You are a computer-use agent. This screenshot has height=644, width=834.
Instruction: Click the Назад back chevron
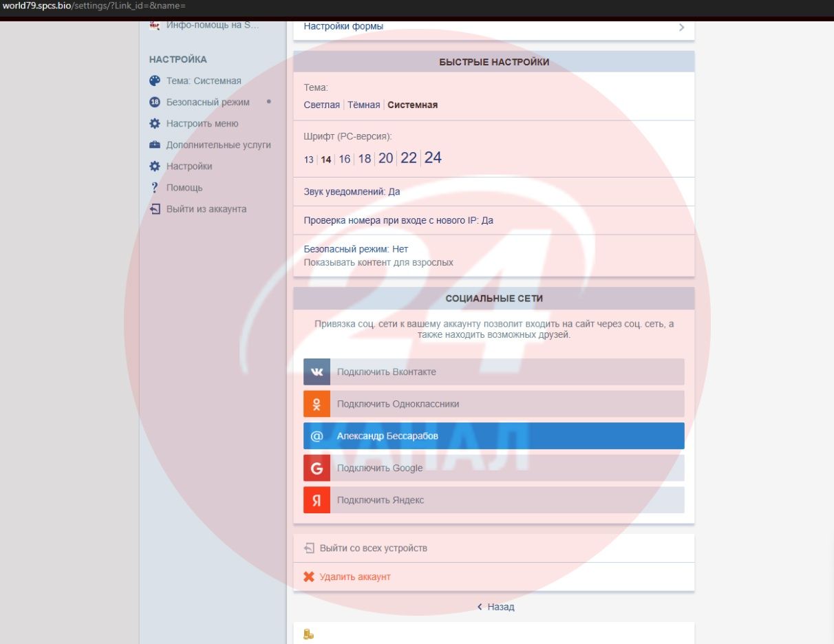click(480, 607)
